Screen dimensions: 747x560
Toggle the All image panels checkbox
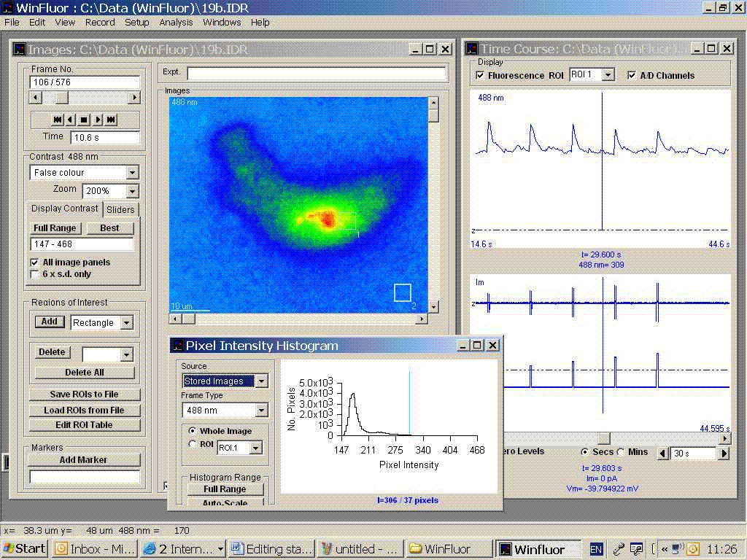pyautogui.click(x=35, y=262)
